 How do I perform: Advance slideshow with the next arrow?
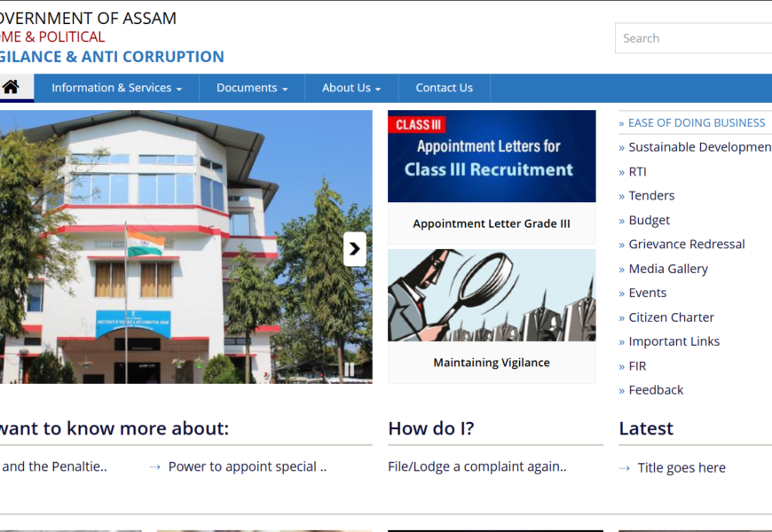pyautogui.click(x=354, y=249)
